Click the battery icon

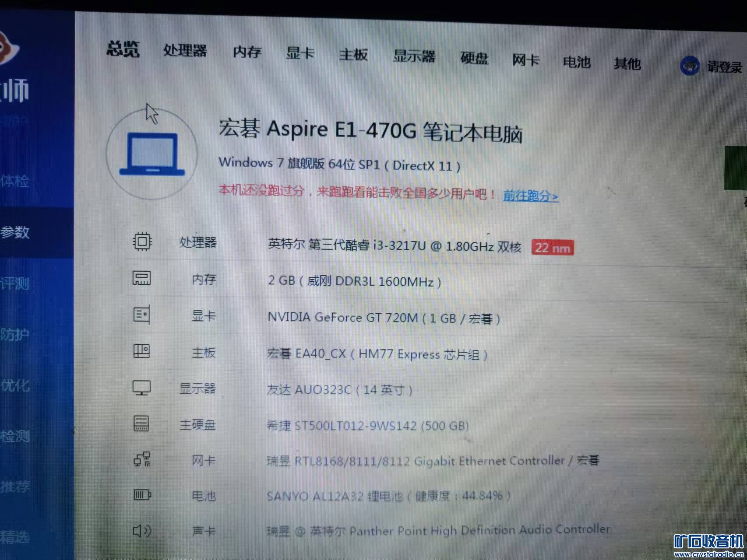click(142, 495)
